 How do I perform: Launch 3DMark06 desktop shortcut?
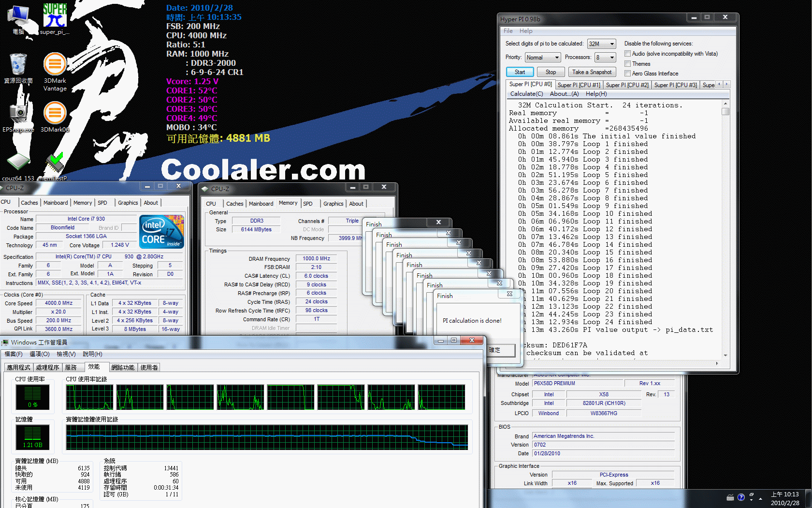pyautogui.click(x=55, y=116)
